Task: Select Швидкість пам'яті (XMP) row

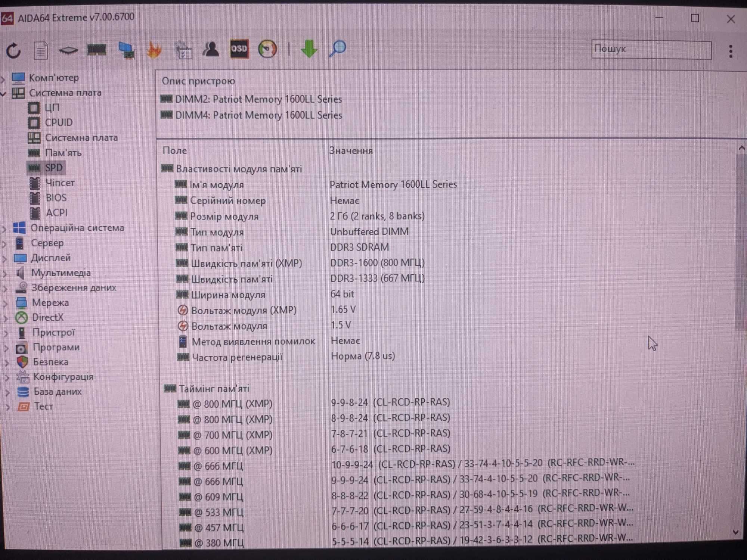Action: (300, 263)
